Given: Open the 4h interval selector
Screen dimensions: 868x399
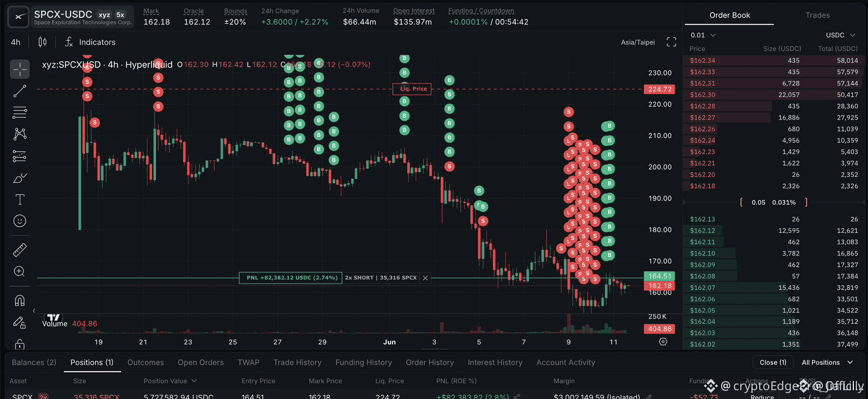Looking at the screenshot, I should 16,42.
